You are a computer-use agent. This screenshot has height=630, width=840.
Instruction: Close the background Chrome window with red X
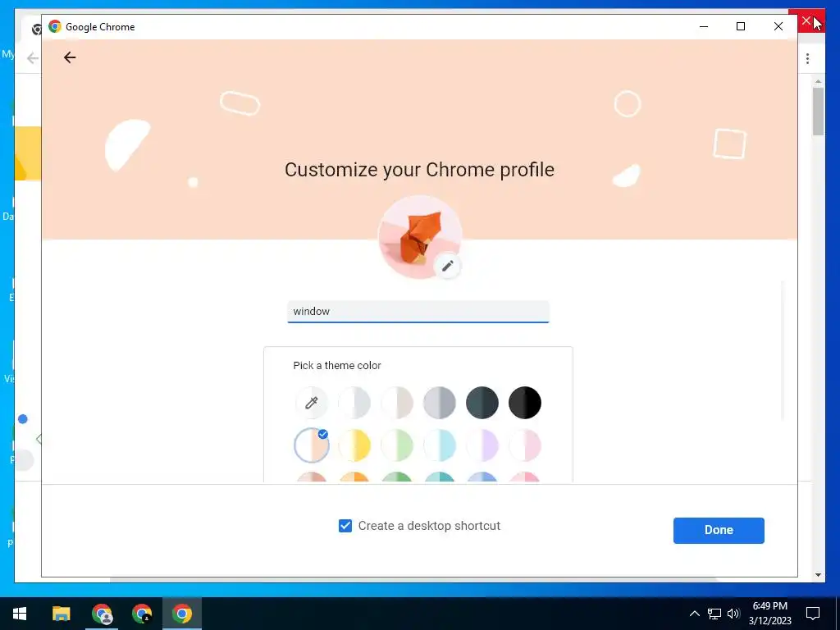pos(807,21)
